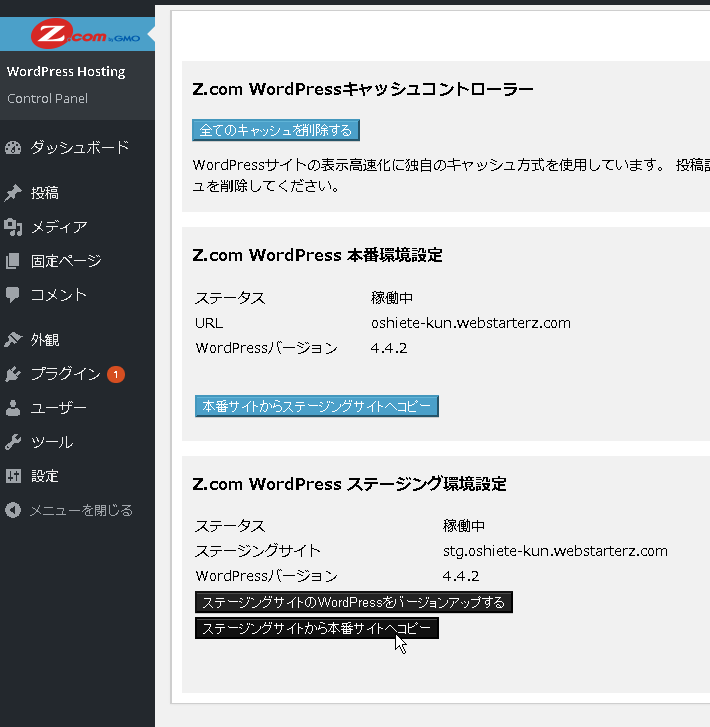Click the speech bubble comment icon

[13, 295]
